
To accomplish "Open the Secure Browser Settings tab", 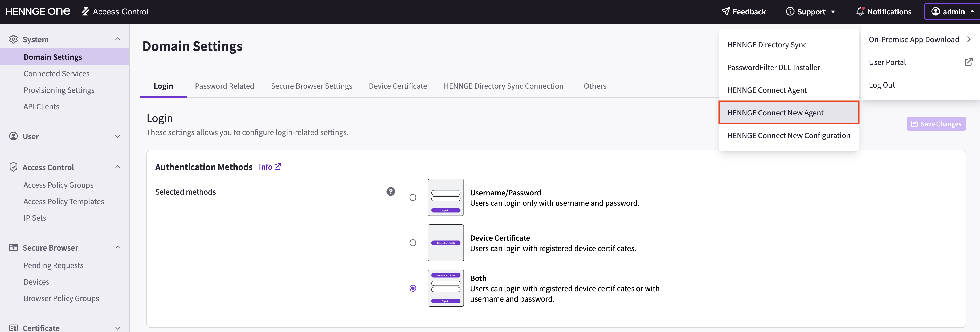I will tap(311, 86).
